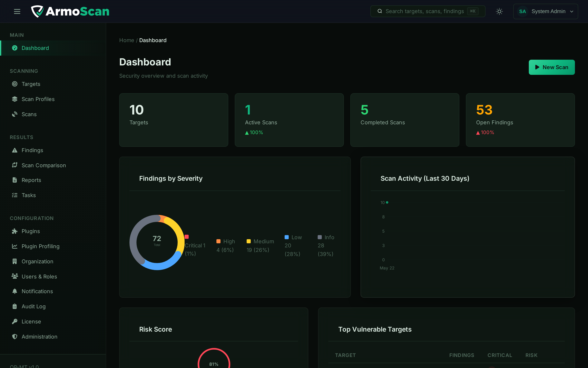Image resolution: width=588 pixels, height=368 pixels.
Task: Click the Dashboard breadcrumb text
Action: click(x=153, y=40)
